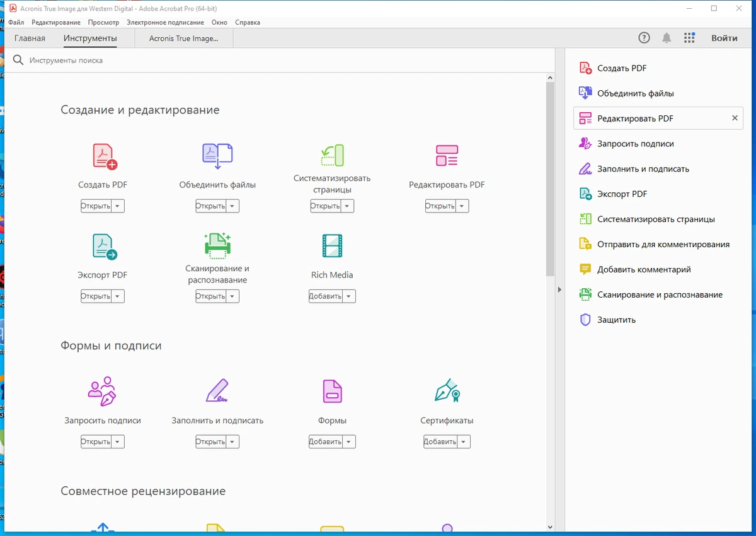Click the Объединить файлы tool icon in main grid
The image size is (756, 536).
click(217, 156)
